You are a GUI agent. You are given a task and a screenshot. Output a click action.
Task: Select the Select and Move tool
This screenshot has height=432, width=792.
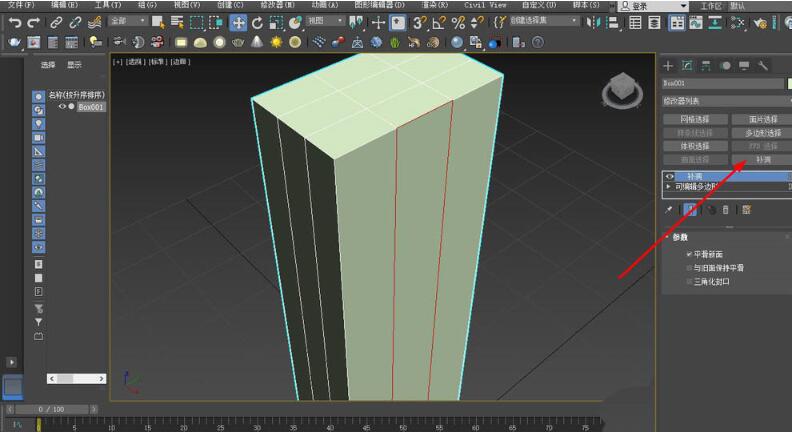tap(238, 23)
